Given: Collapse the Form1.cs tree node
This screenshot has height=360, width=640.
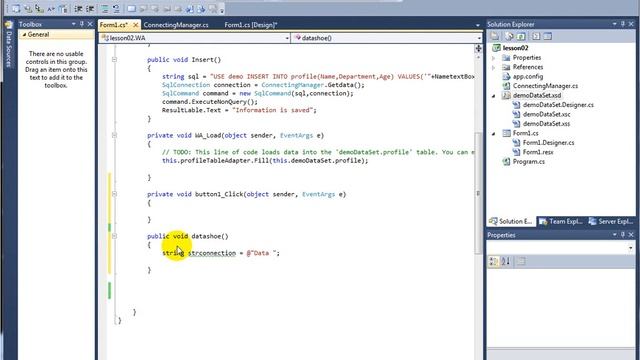Looking at the screenshot, I should tap(493, 133).
